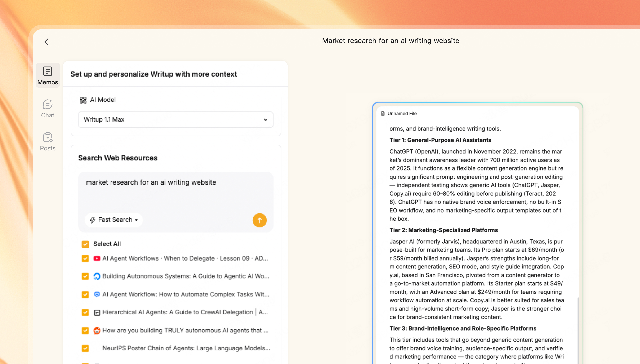Open Building Autonomous Systems guide link

186,276
